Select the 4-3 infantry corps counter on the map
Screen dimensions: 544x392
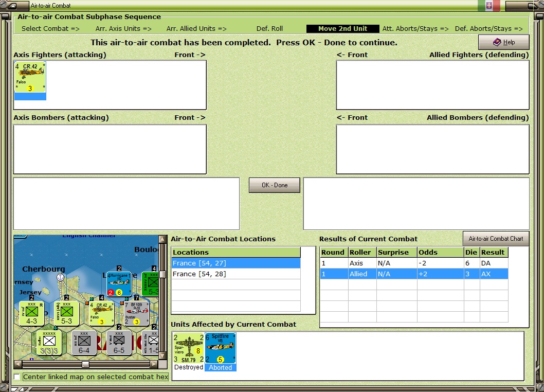pyautogui.click(x=31, y=313)
